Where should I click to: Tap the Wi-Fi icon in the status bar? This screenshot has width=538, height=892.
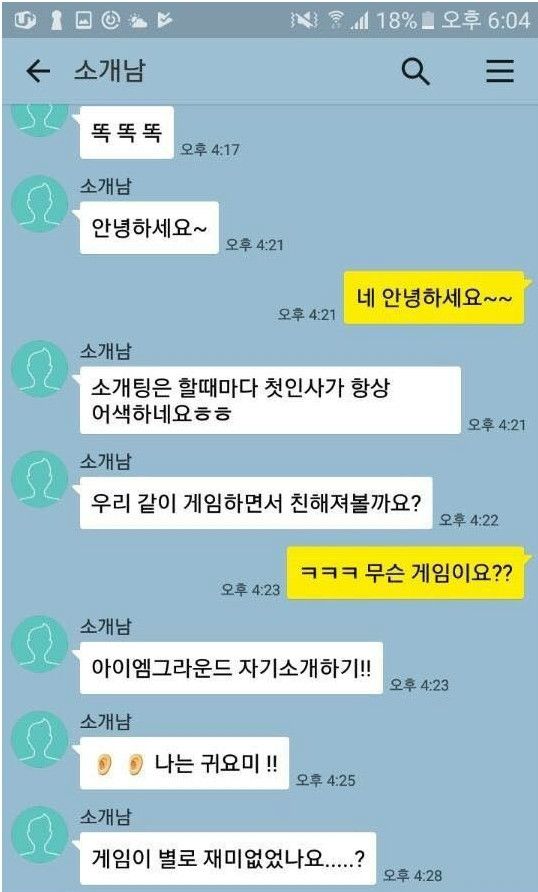[x=336, y=20]
